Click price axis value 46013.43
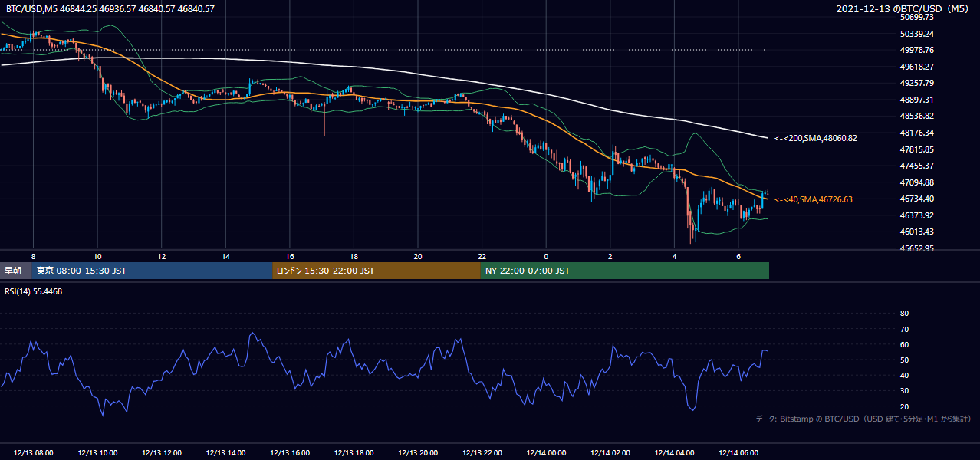Image resolution: width=980 pixels, height=460 pixels. (x=917, y=232)
